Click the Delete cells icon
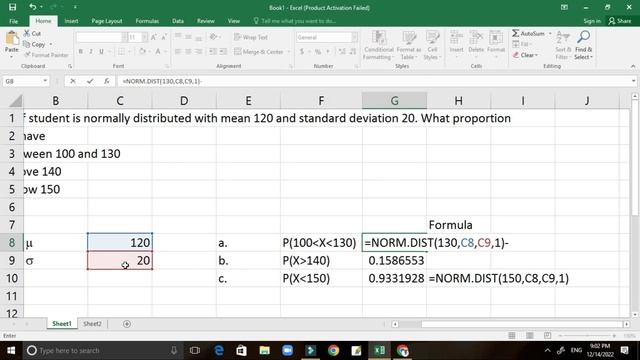The height and width of the screenshot is (360, 640). tap(476, 38)
